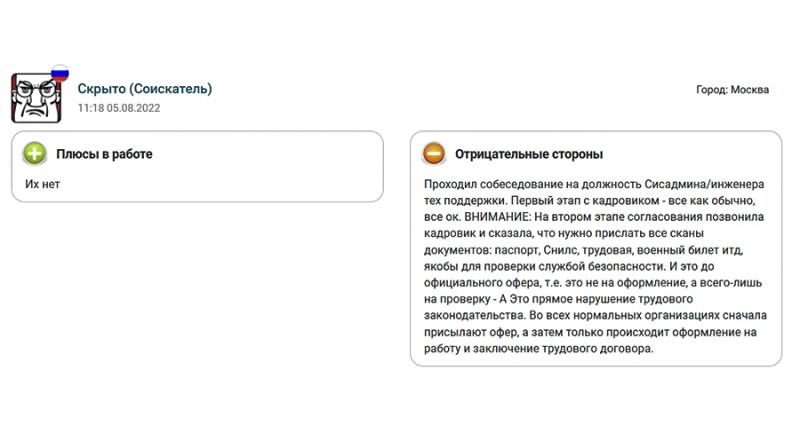Click the line listing паспорт, Снилс, трудовая
The image size is (800, 441).
[583, 250]
